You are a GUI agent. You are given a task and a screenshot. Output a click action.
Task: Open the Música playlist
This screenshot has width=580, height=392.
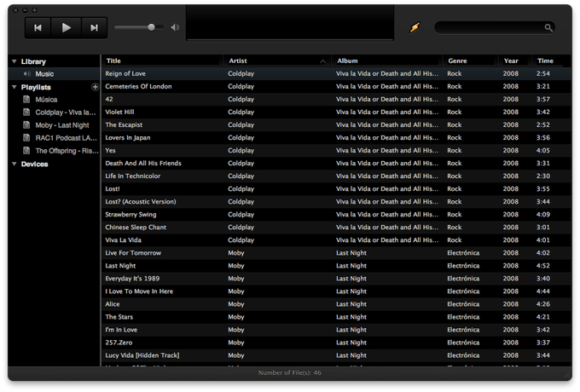click(x=46, y=100)
